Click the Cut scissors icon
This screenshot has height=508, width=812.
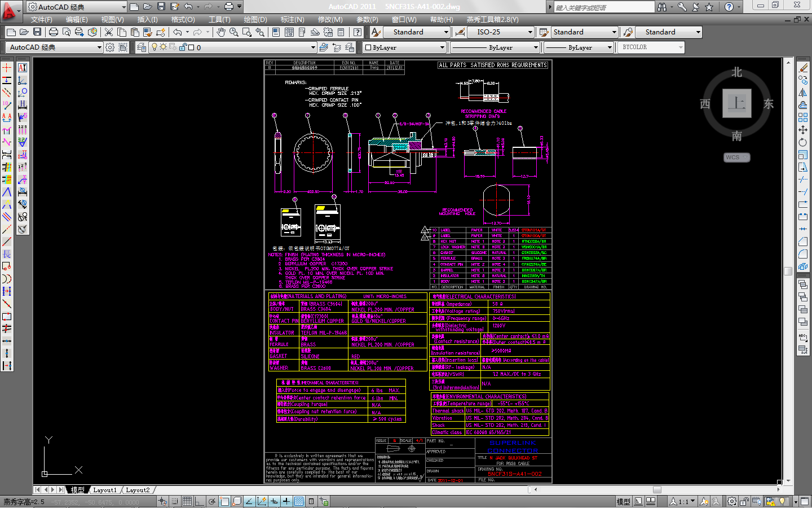pyautogui.click(x=109, y=32)
